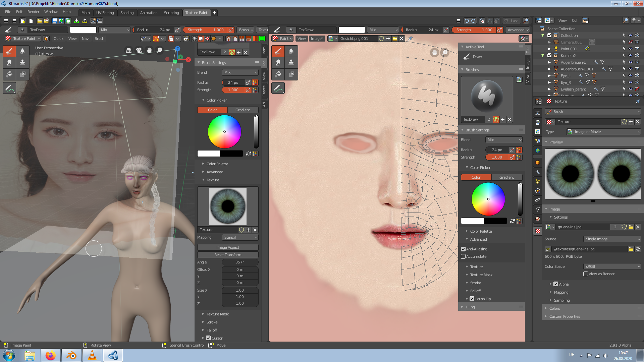644x362 pixels.
Task: Click the color wheel in 3D viewport panel
Action: tap(224, 132)
